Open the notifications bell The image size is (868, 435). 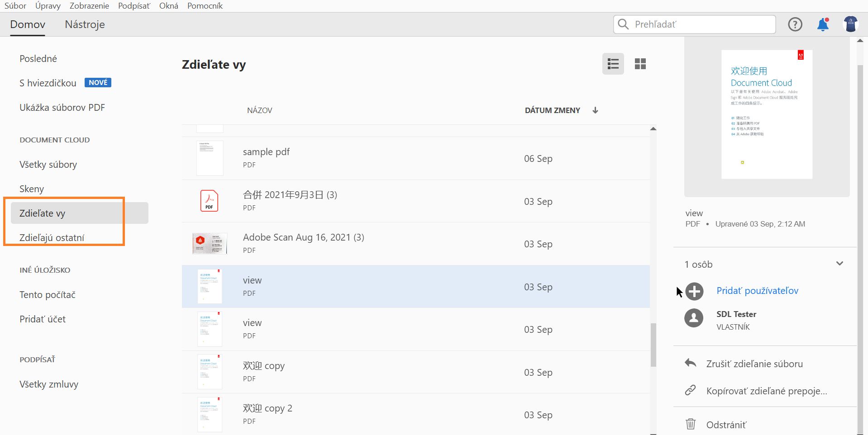click(823, 24)
